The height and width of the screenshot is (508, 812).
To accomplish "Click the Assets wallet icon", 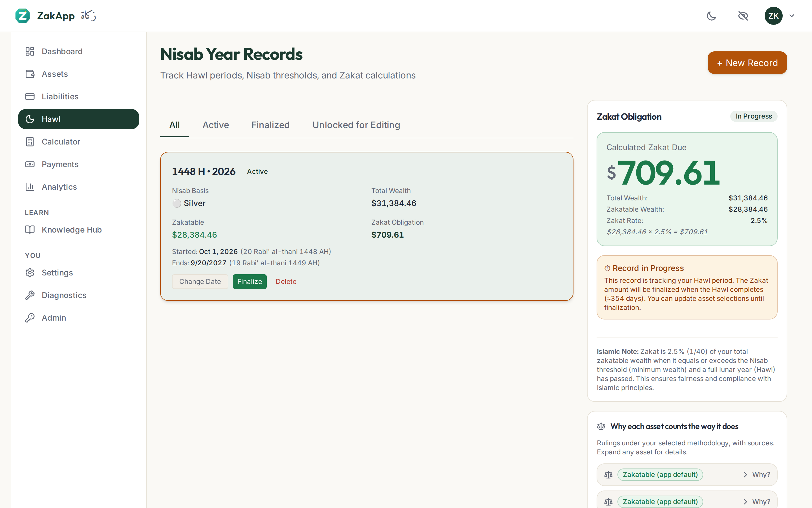I will 30,74.
